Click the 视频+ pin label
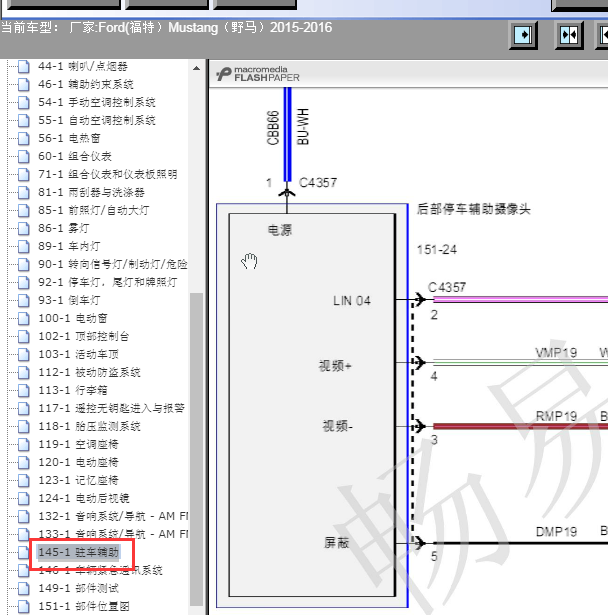 point(335,366)
